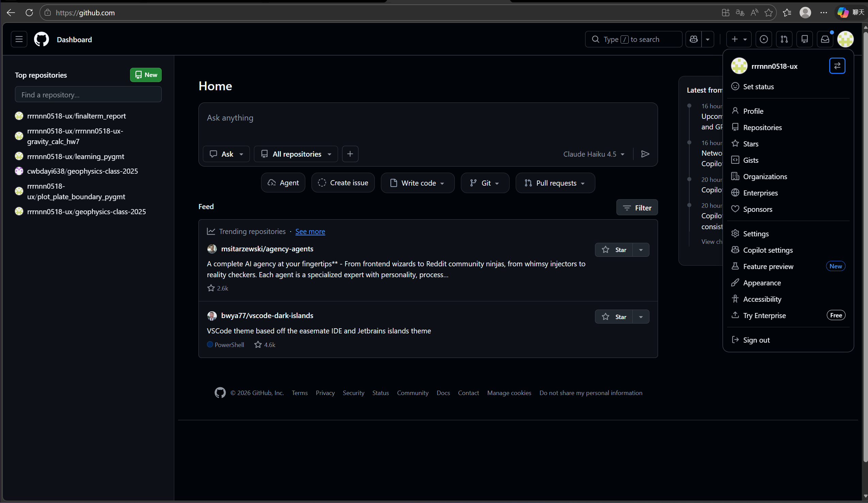This screenshot has height=503, width=868.
Task: Open Profile from user menu
Action: 788,111
